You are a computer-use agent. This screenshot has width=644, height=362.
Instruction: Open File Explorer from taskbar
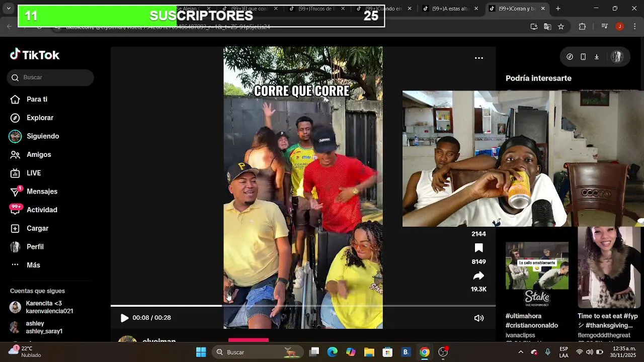coord(369,352)
